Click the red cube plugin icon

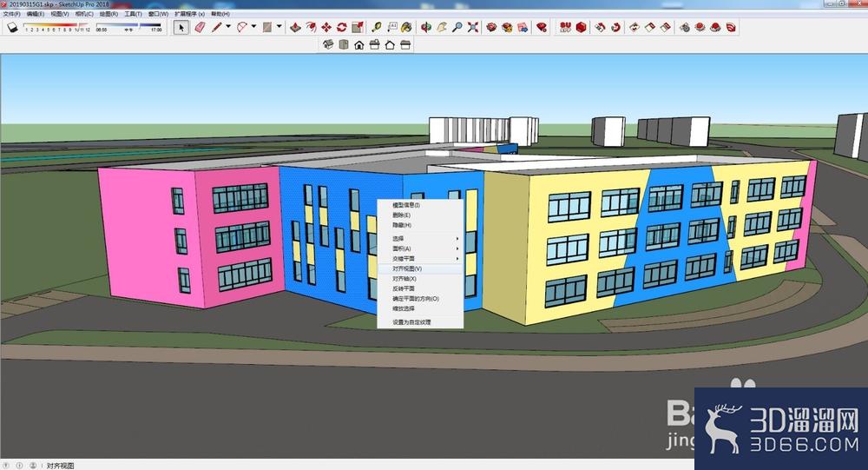click(x=581, y=27)
